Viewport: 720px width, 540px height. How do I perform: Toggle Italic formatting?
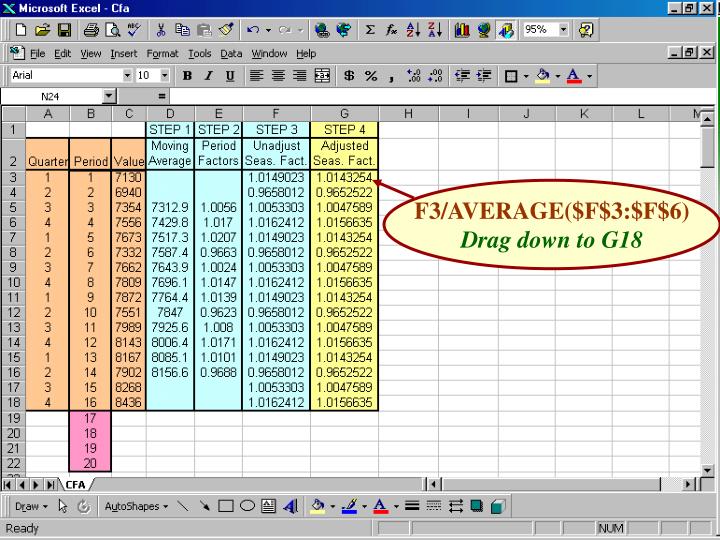(x=209, y=76)
